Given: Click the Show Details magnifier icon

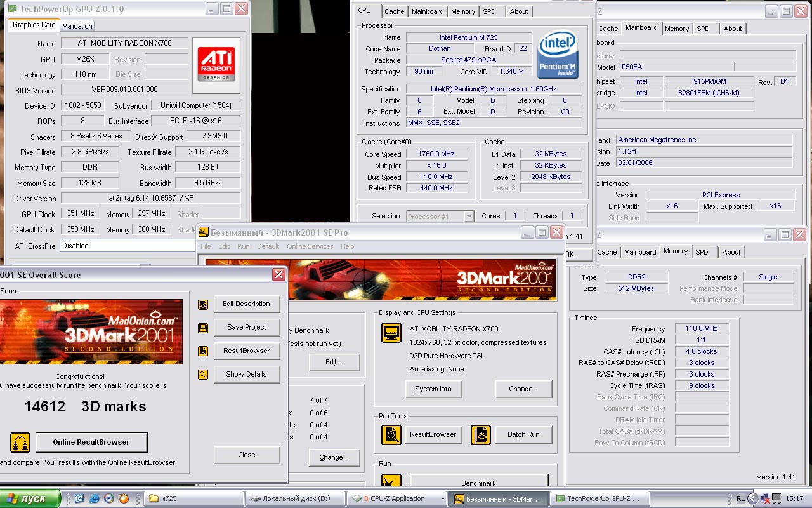Looking at the screenshot, I should coord(203,375).
